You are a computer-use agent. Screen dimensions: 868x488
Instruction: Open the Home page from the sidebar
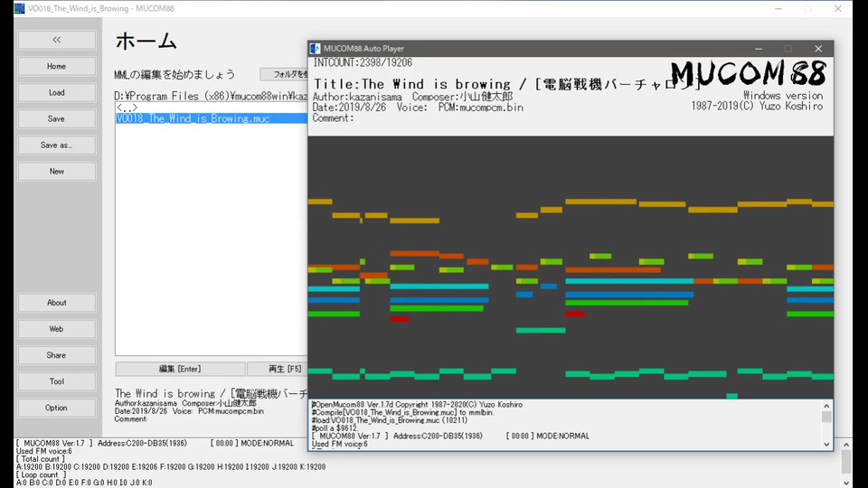(x=56, y=66)
